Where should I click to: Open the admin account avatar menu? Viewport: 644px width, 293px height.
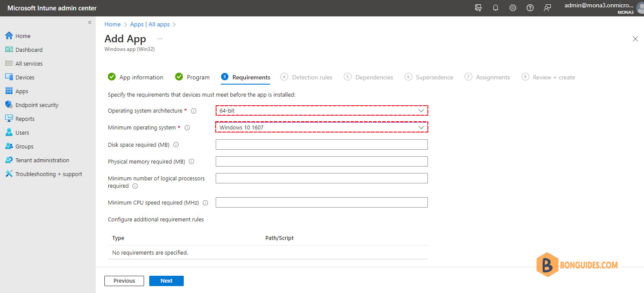(640, 8)
